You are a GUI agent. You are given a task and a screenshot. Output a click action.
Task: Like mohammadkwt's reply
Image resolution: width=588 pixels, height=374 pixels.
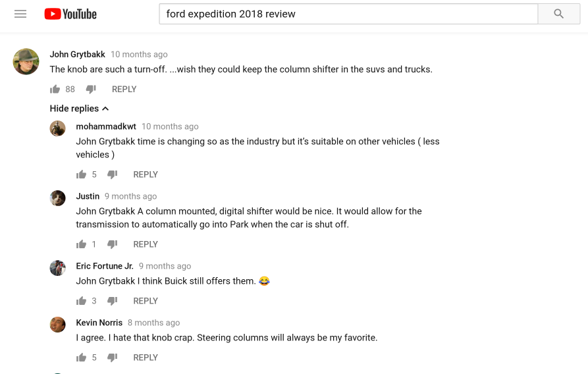coord(81,174)
